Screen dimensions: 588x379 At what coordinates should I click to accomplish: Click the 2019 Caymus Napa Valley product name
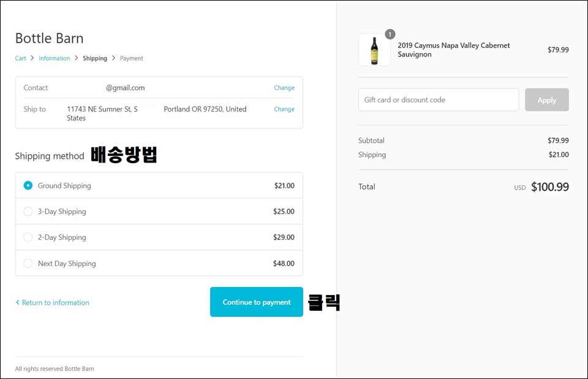click(x=454, y=50)
